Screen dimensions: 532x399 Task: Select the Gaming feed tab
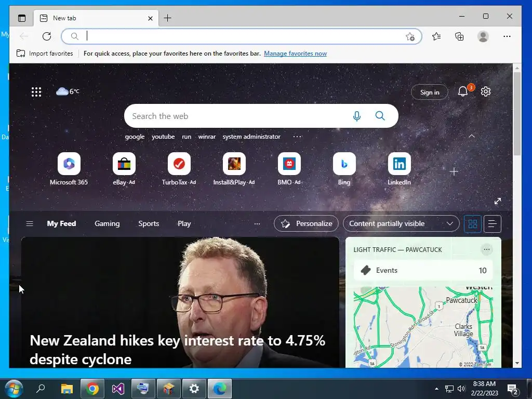(x=107, y=223)
